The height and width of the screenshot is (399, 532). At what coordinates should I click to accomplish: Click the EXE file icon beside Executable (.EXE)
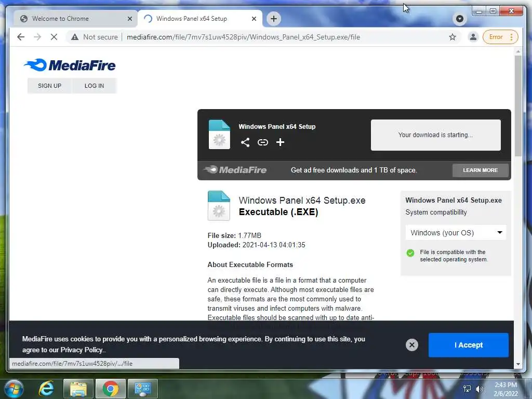(x=219, y=206)
